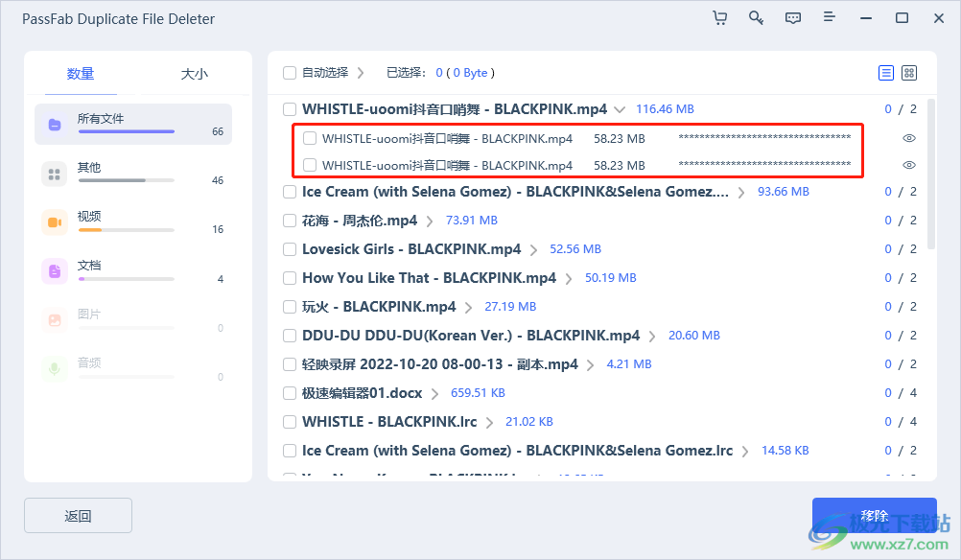
Task: Expand the How You Like That group
Action: click(x=569, y=279)
